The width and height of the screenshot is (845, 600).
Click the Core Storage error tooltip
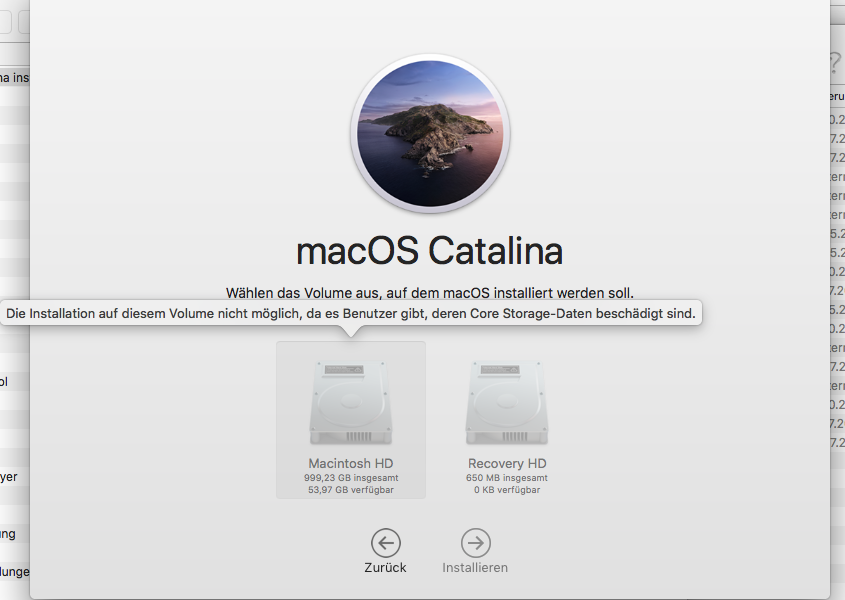[351, 313]
